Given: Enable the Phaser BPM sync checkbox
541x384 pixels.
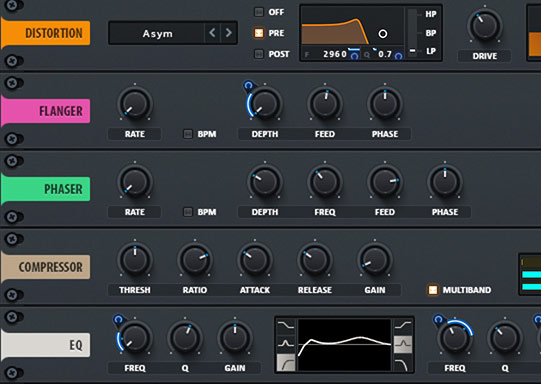Looking at the screenshot, I should (x=188, y=212).
